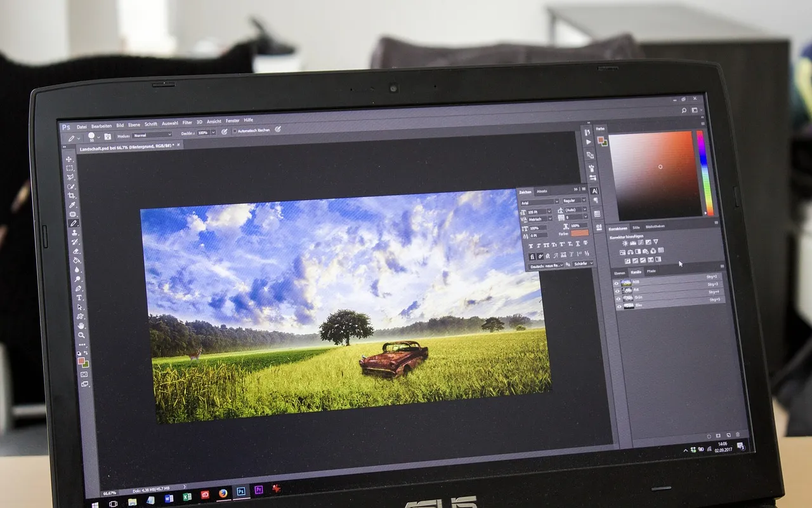The image size is (812, 508).
Task: Toggle pressure-for-opacity icon beside Deckkraft
Action: click(224, 131)
